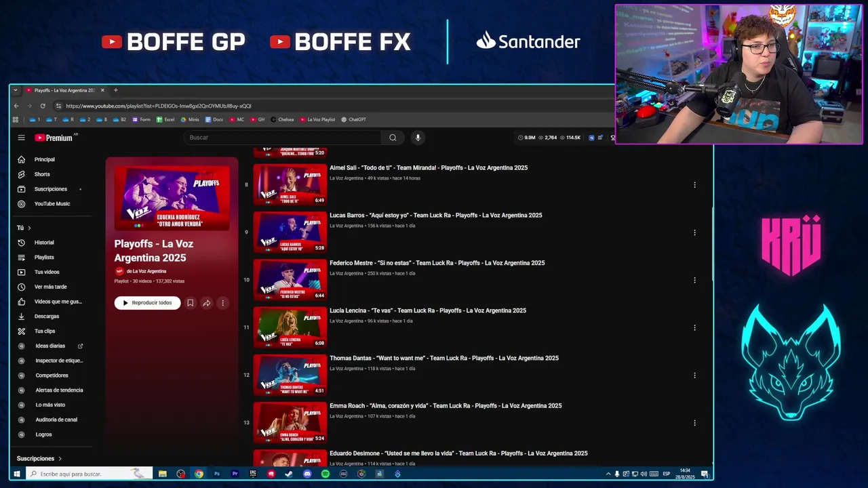The width and height of the screenshot is (868, 488).
Task: Open Emma Roach 'Alma, corazón y vida' thumbnail
Action: tap(290, 422)
